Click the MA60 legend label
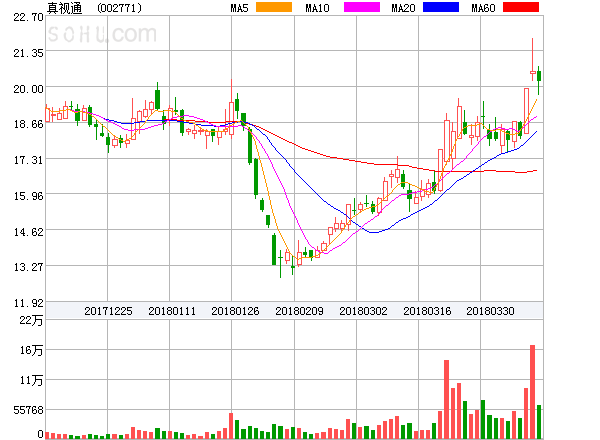Image resolution: width=600 pixels, height=440 pixels. point(483,8)
